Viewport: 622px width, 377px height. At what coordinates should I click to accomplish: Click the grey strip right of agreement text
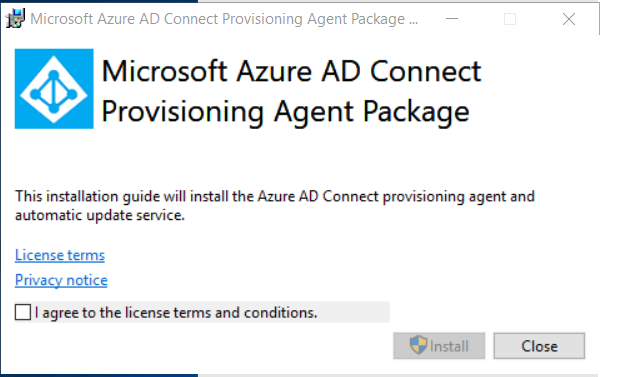tap(353, 312)
